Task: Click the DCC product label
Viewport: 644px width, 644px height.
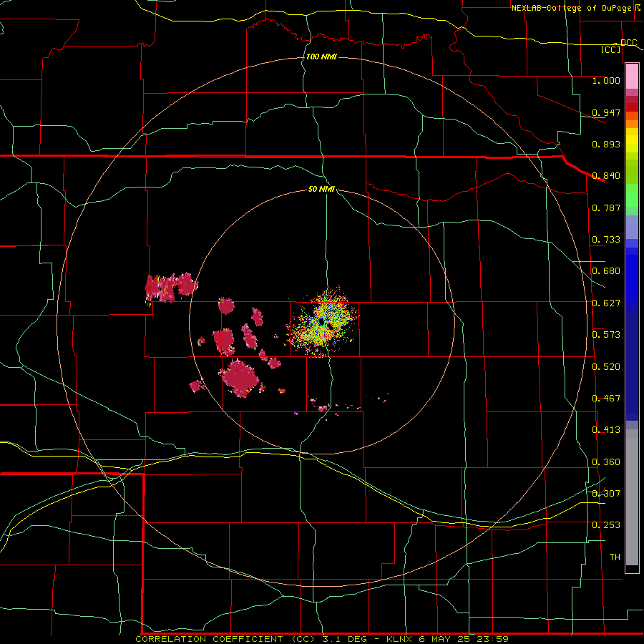Action: coord(628,43)
